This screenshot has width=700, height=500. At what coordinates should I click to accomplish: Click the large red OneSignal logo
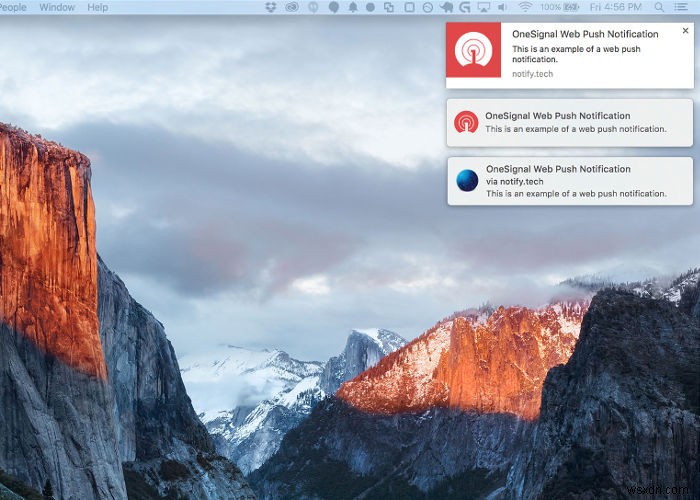click(473, 50)
